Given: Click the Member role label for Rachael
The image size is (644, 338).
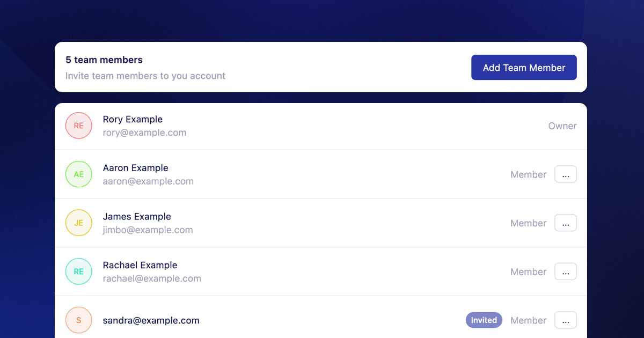Looking at the screenshot, I should point(528,272).
